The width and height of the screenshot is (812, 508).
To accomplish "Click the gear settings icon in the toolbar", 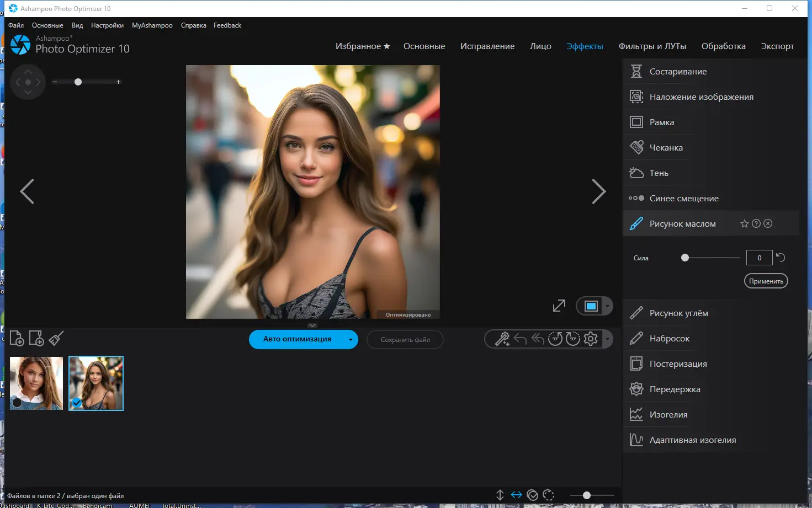I will (591, 339).
